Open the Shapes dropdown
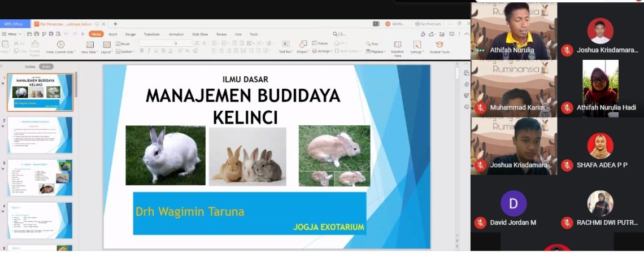 point(303,47)
